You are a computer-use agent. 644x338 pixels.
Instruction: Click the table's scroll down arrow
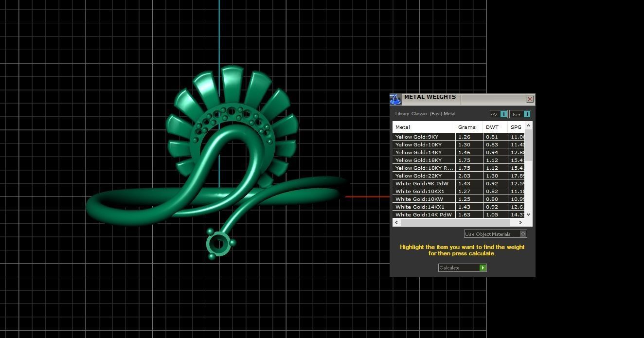point(529,214)
